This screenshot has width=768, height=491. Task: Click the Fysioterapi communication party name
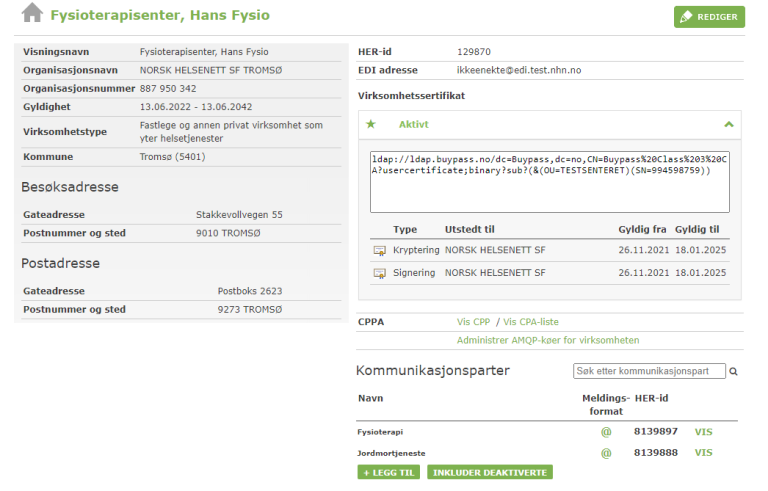(x=381, y=432)
